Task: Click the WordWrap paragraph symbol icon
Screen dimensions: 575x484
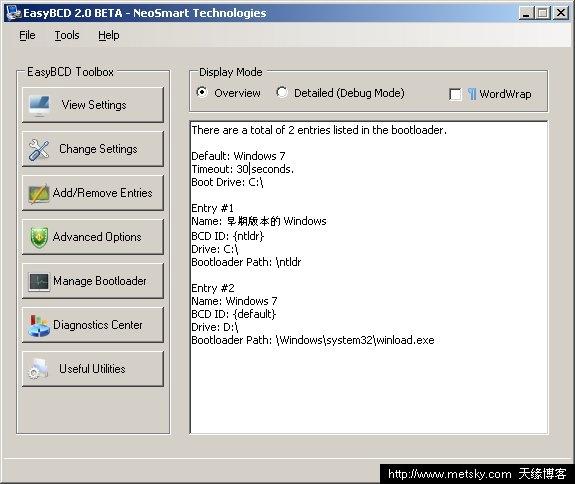Action: point(472,94)
